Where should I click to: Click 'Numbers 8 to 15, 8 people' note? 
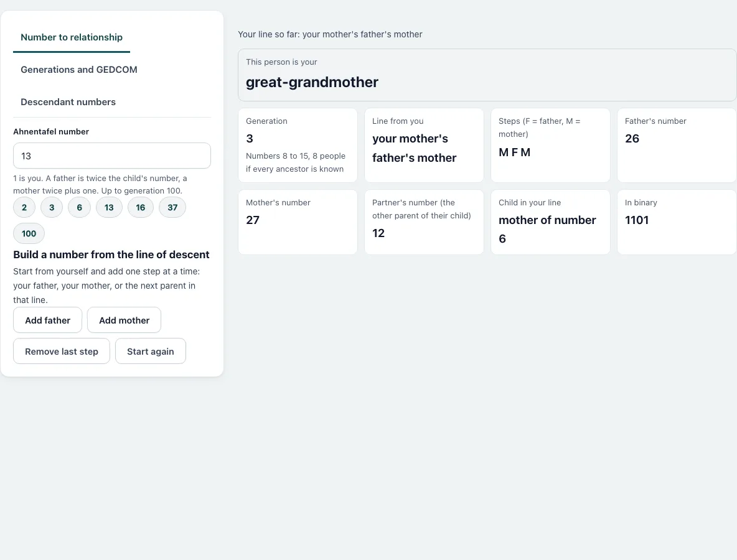pos(296,162)
